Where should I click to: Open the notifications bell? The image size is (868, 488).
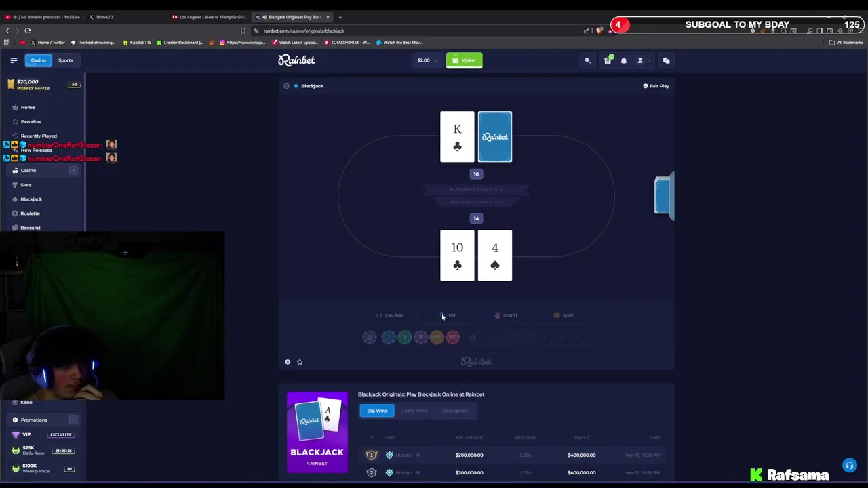pyautogui.click(x=624, y=60)
